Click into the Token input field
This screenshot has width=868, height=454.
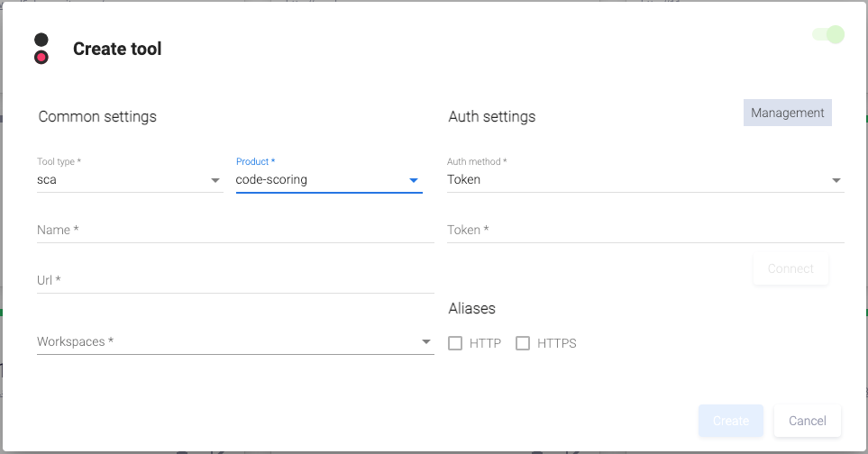644,231
